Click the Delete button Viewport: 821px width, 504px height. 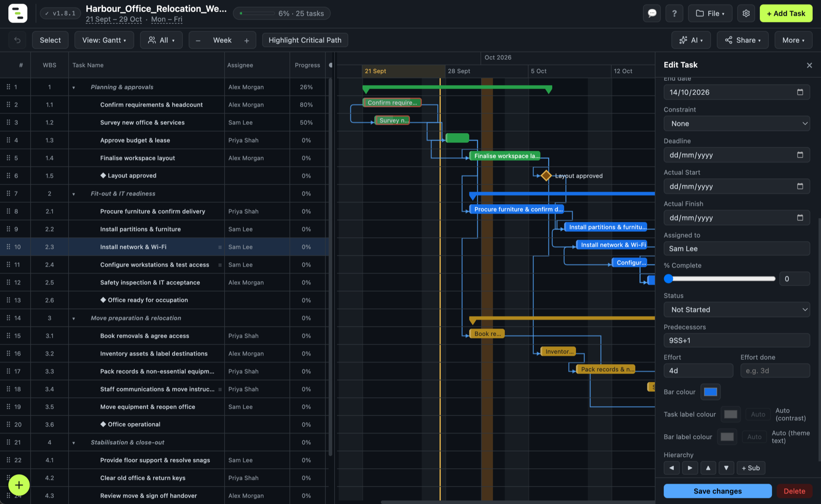click(x=794, y=491)
